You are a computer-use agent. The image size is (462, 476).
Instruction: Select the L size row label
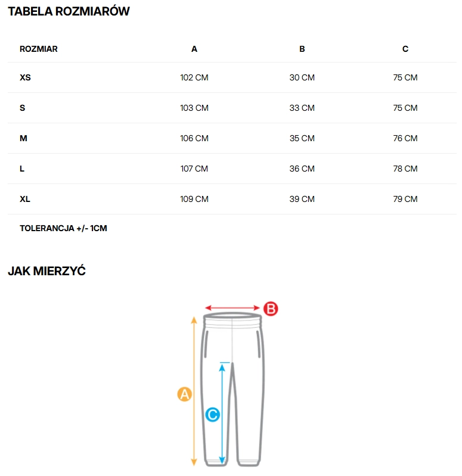[x=22, y=169]
